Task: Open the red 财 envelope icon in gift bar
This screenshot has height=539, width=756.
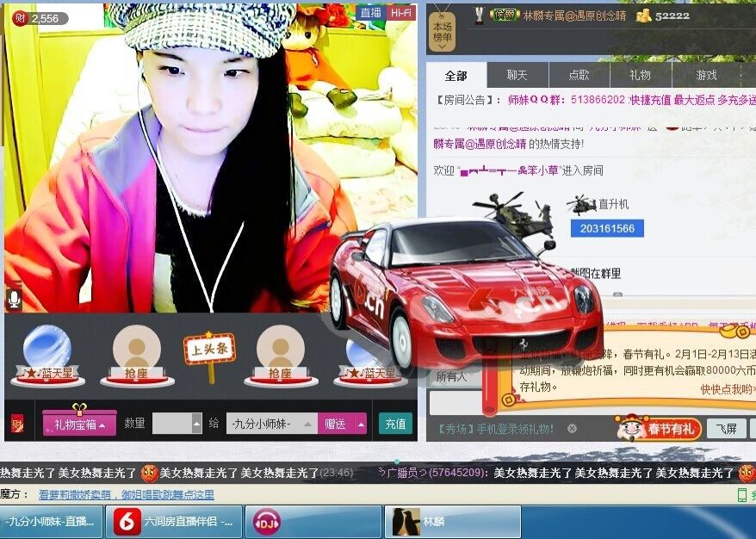Action: point(17,424)
